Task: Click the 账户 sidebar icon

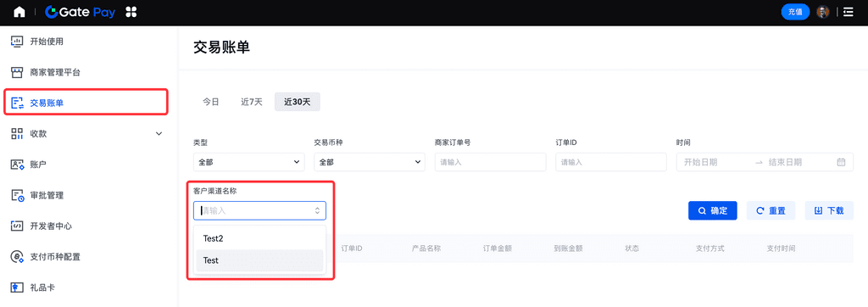Action: (x=18, y=165)
